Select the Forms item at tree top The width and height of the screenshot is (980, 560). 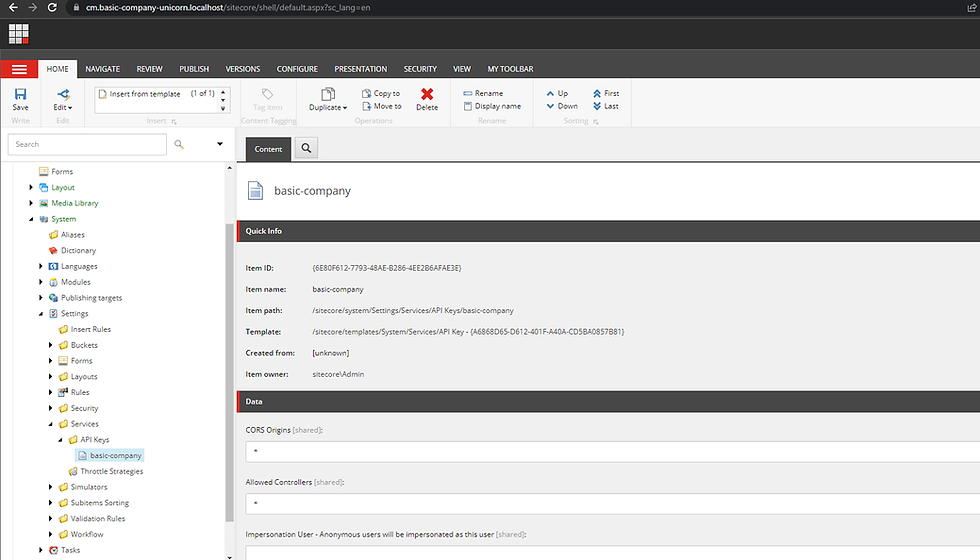click(56, 171)
